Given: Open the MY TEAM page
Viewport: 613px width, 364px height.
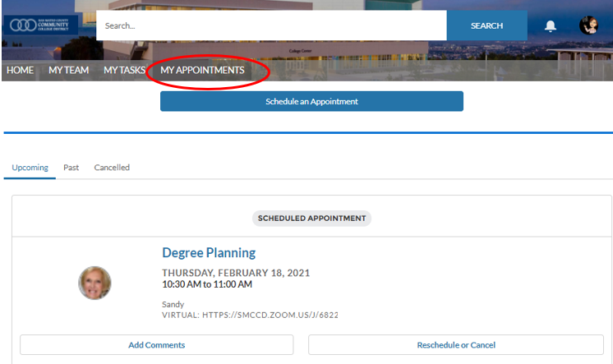Looking at the screenshot, I should tap(68, 71).
